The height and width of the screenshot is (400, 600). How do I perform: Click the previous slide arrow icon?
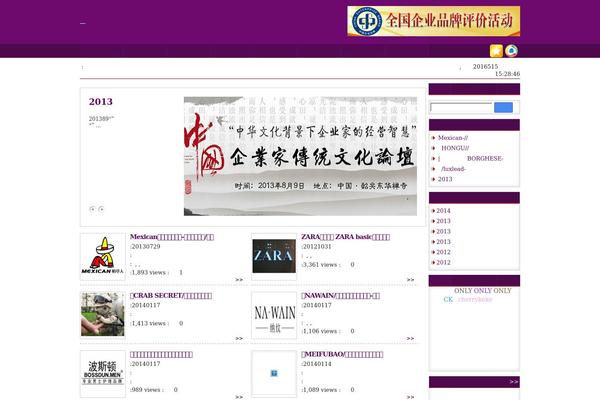coord(92,209)
